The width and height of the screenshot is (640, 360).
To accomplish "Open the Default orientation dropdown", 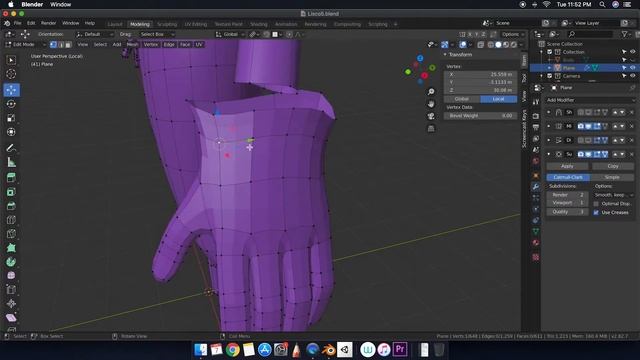I will [94, 34].
